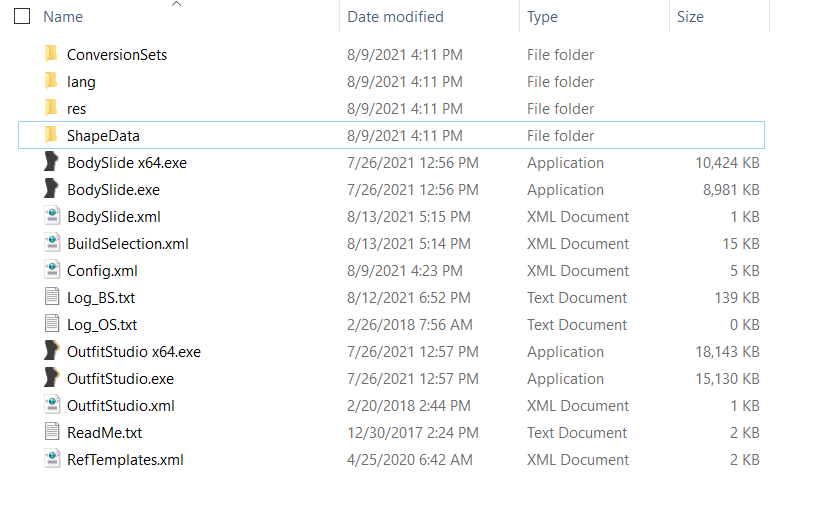Click the 15 KB size value
The image size is (813, 527).
point(741,244)
